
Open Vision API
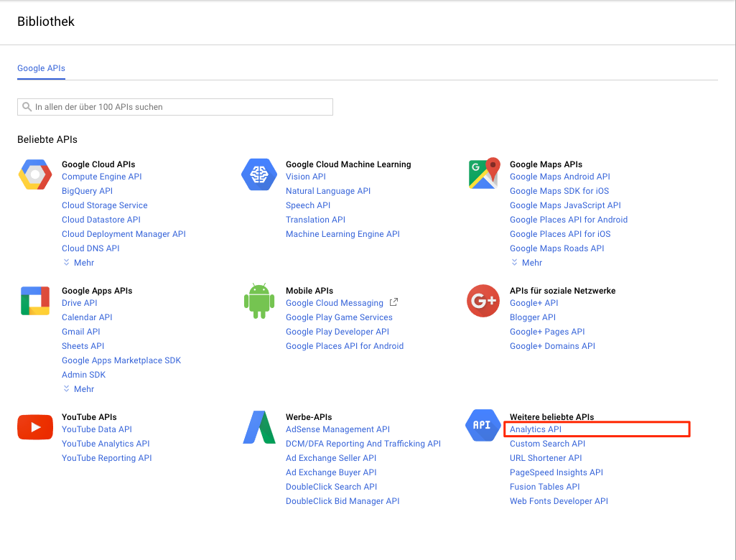click(306, 177)
